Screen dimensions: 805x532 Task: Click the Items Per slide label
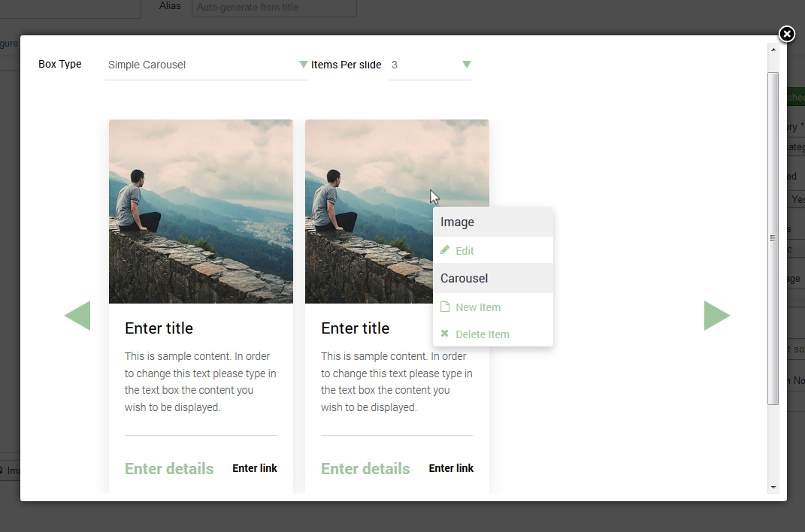[x=346, y=65]
